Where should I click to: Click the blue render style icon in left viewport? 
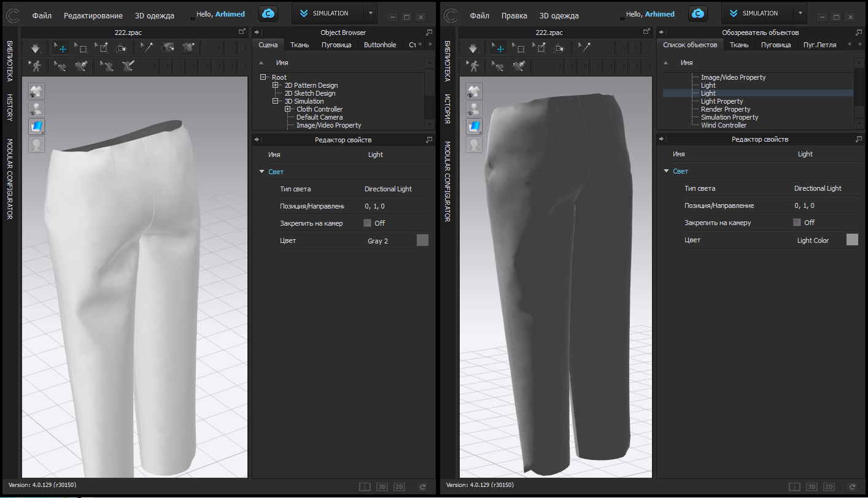(x=36, y=126)
